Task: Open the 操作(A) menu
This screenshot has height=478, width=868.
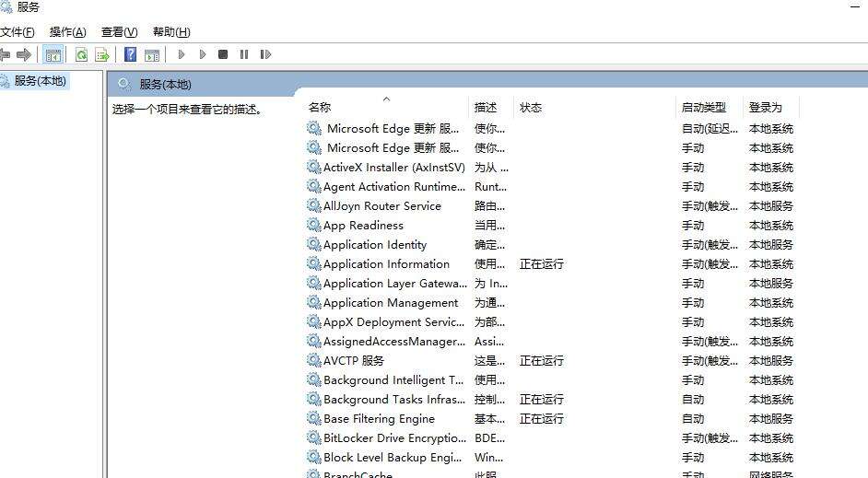Action: point(67,32)
